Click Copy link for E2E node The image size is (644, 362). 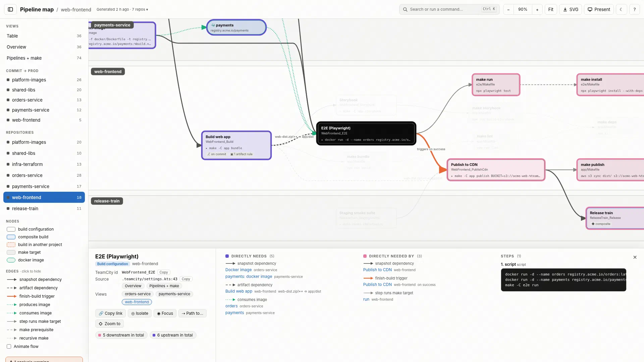(x=111, y=313)
